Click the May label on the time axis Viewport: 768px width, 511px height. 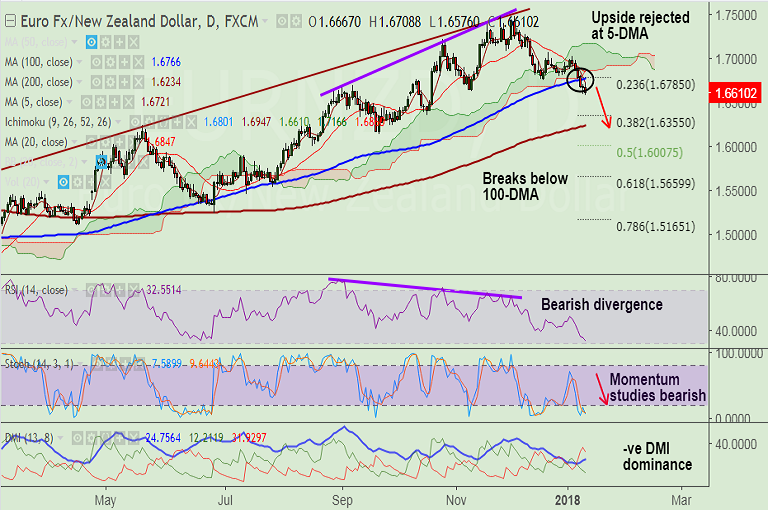pos(105,500)
